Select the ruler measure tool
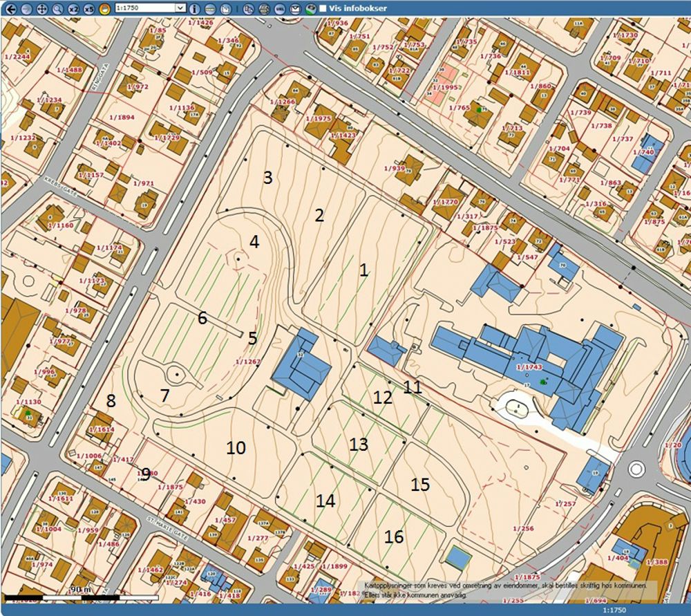This screenshot has height=616, width=691. [210, 8]
